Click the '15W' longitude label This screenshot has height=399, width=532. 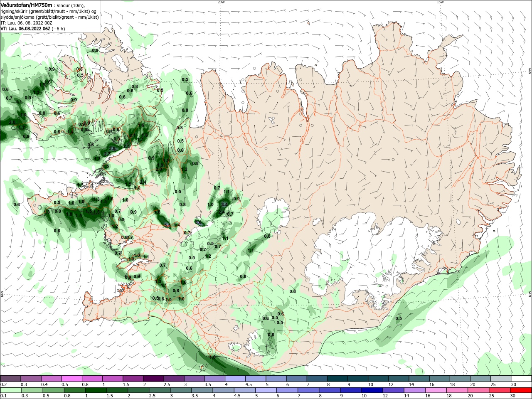click(440, 2)
